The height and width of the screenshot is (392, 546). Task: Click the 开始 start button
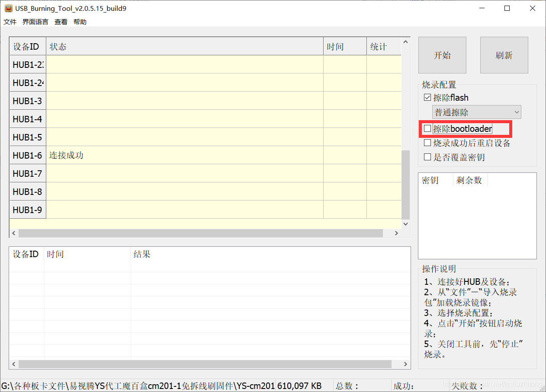[x=442, y=55]
